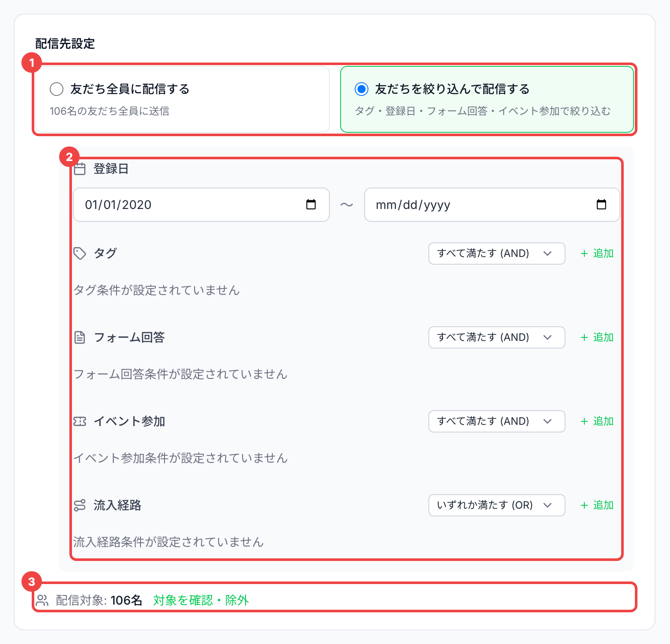The width and height of the screenshot is (670, 644).
Task: Add an イベント参加 condition with 追加
Action: 597,421
